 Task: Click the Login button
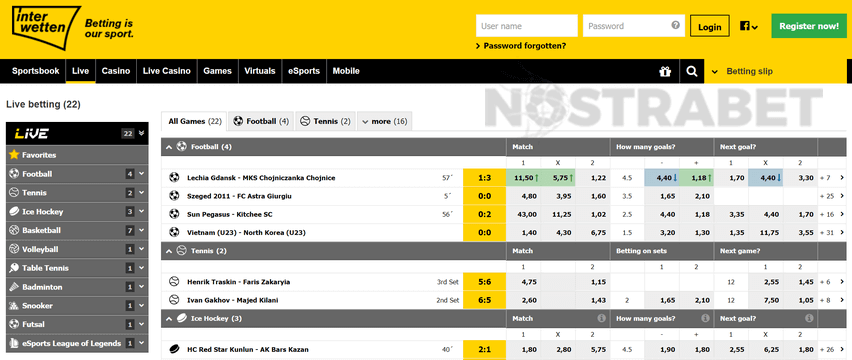710,27
